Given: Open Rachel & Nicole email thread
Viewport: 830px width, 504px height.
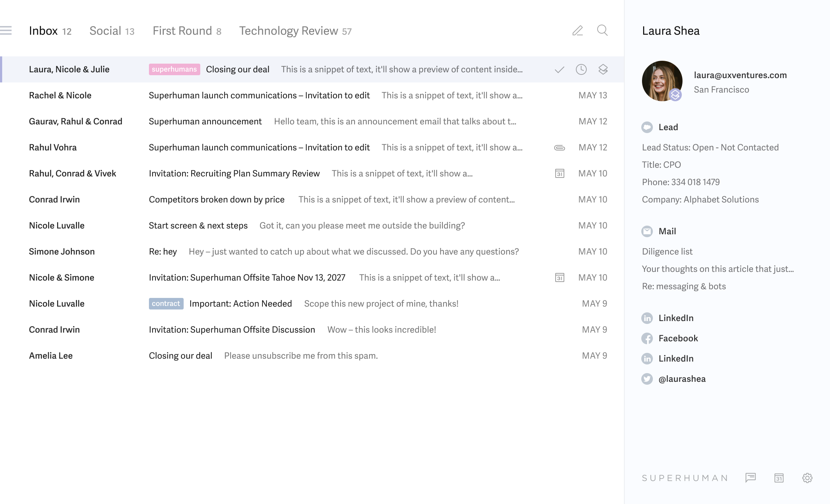Looking at the screenshot, I should click(x=312, y=95).
